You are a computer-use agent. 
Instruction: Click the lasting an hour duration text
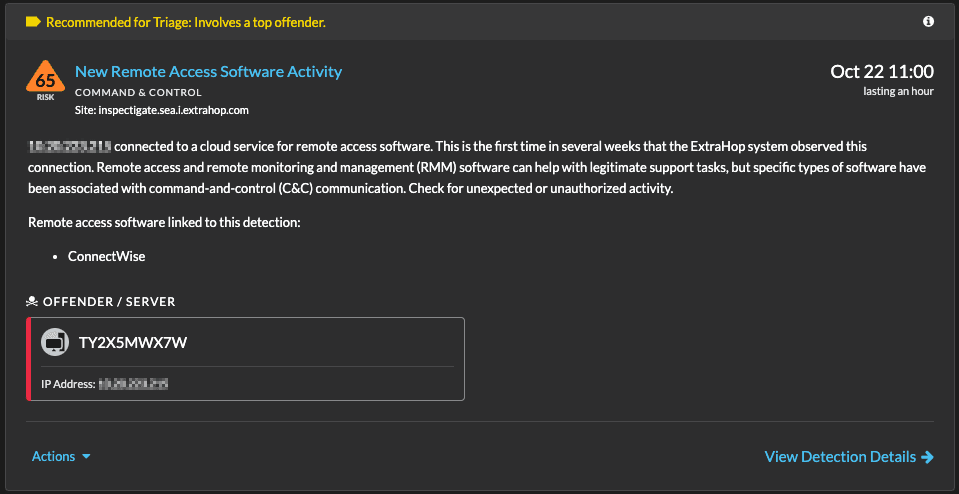coord(898,91)
